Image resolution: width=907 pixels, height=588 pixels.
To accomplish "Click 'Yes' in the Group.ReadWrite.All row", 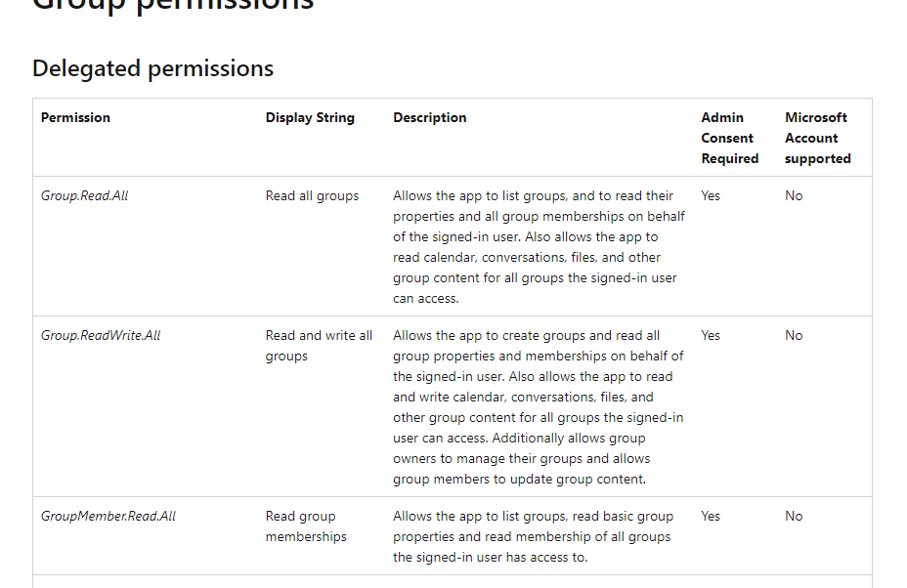I will (x=711, y=335).
